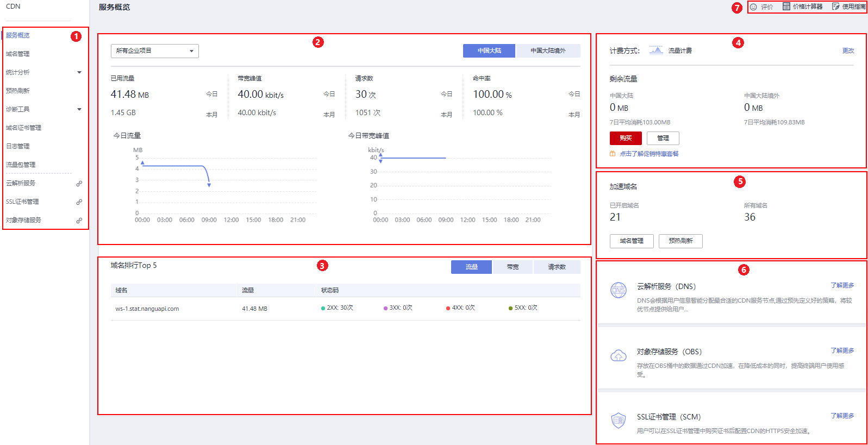This screenshot has width=868, height=445.
Task: Click the 对象存储服务 (OBS) card title
Action: 669,352
